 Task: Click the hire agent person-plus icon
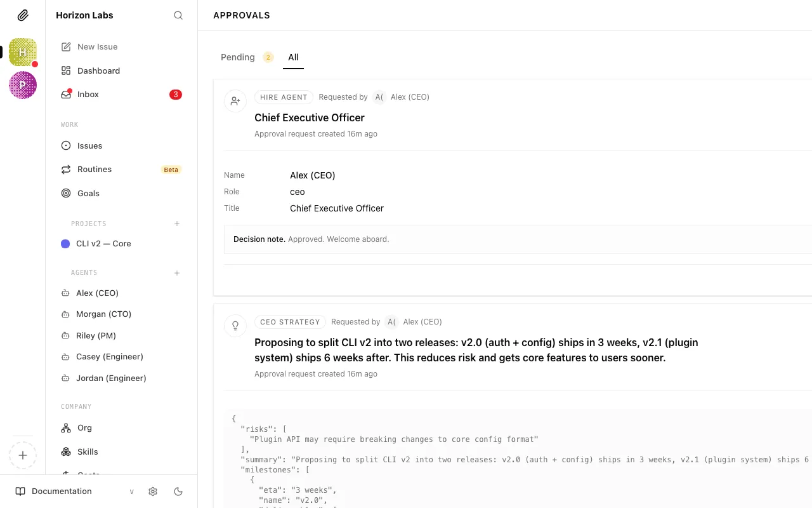point(235,100)
